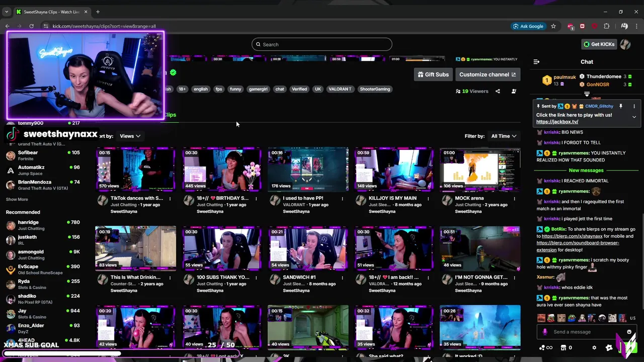Open the jackbox.tv link in chat
644x362 pixels.
pos(557,122)
